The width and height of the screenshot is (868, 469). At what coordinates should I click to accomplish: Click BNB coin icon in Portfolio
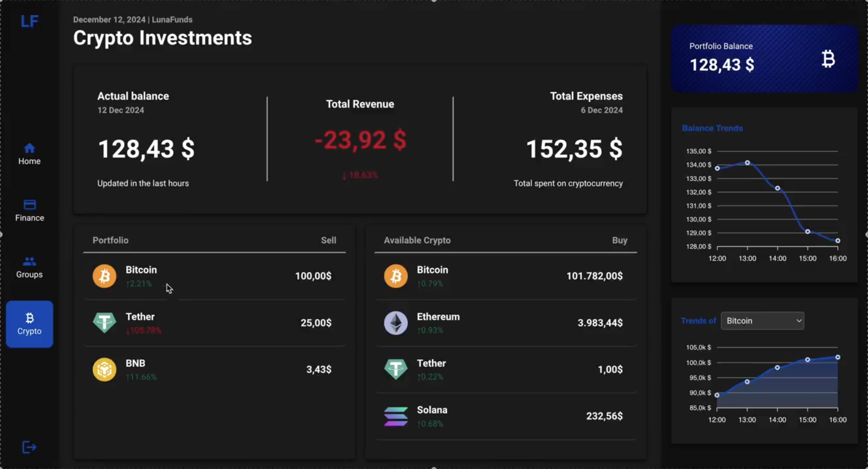[105, 369]
